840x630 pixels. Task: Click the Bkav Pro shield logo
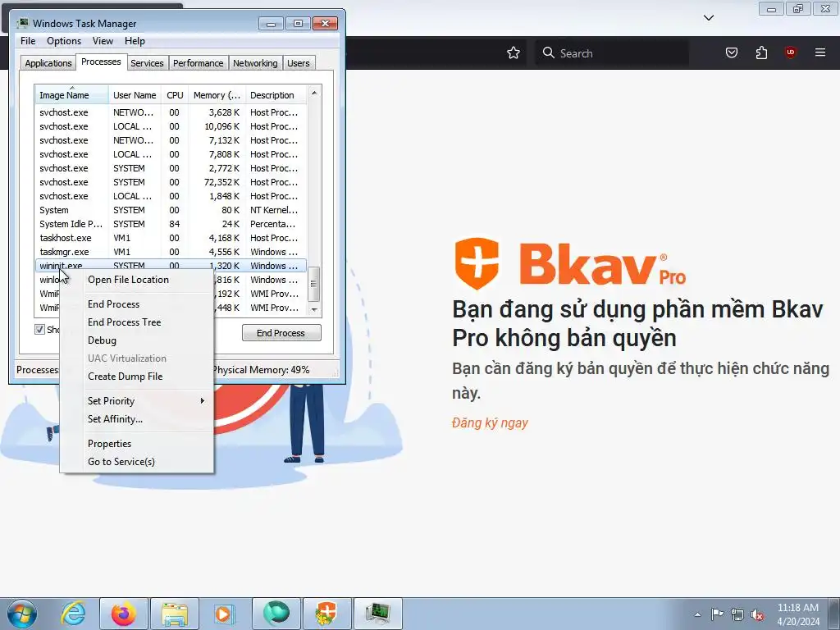(x=477, y=263)
